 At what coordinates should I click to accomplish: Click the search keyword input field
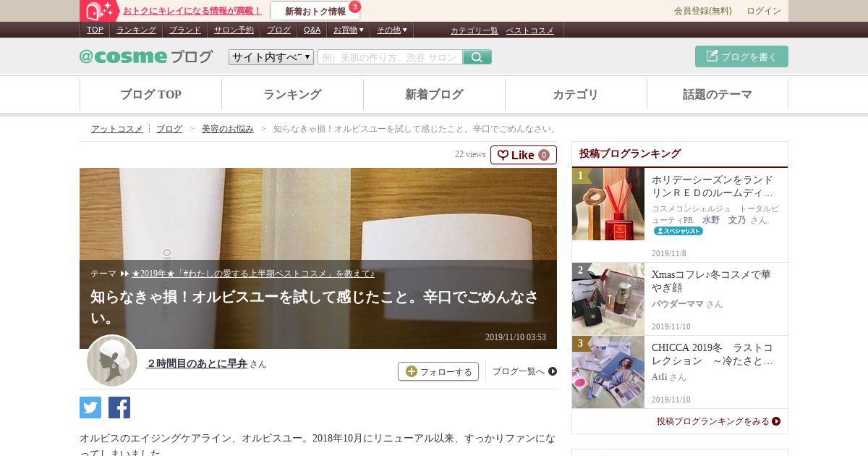pos(390,57)
